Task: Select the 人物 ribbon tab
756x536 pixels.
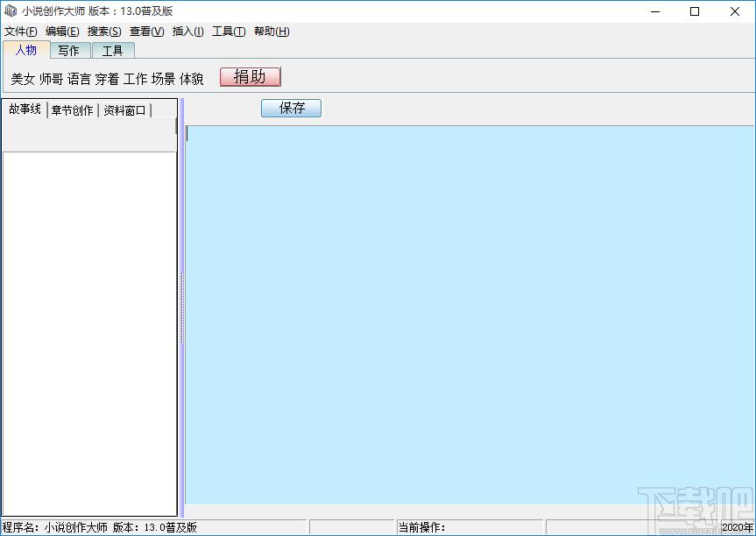Action: (x=26, y=50)
